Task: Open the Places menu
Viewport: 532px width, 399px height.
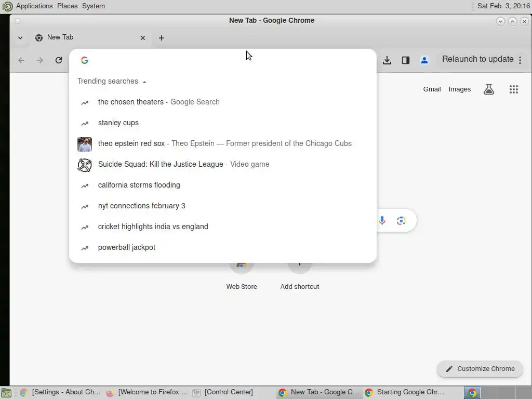Action: coord(67,6)
